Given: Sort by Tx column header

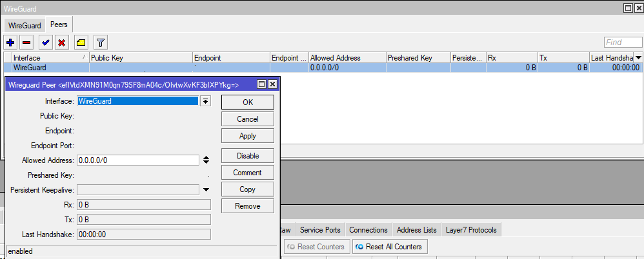Looking at the screenshot, I should 563,58.
